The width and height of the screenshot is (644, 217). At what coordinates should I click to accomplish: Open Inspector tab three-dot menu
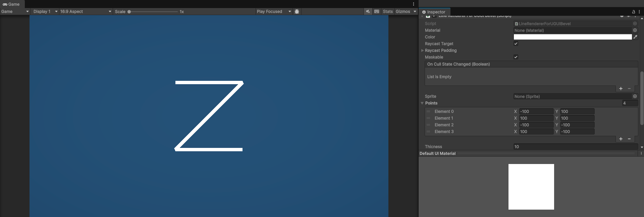point(639,12)
